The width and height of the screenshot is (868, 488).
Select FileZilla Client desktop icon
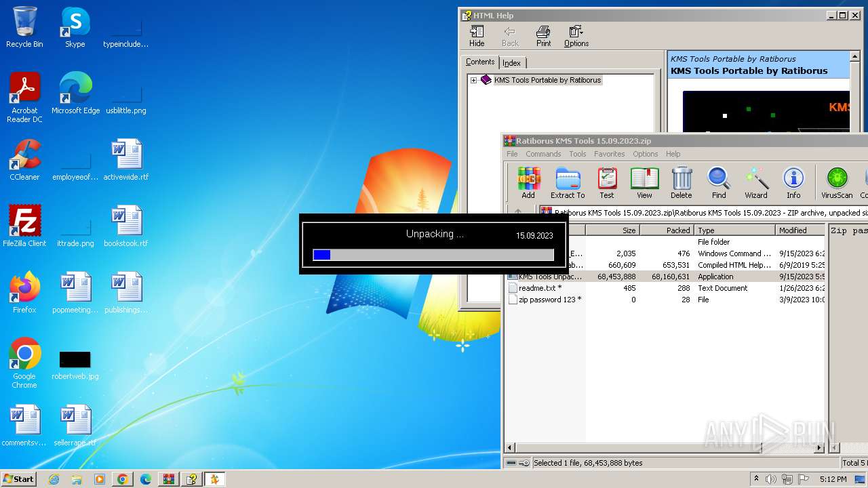24,226
